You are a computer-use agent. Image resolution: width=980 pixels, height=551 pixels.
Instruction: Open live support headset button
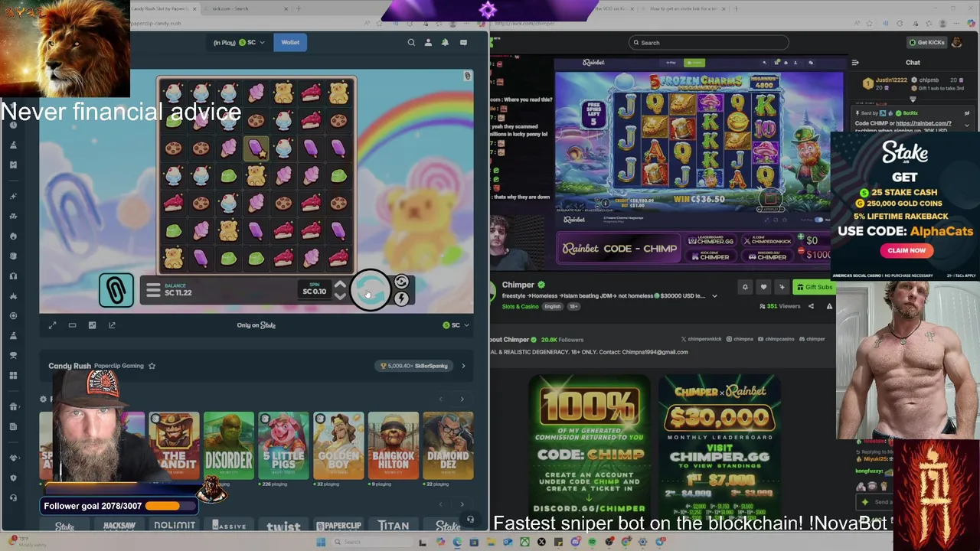(x=470, y=520)
